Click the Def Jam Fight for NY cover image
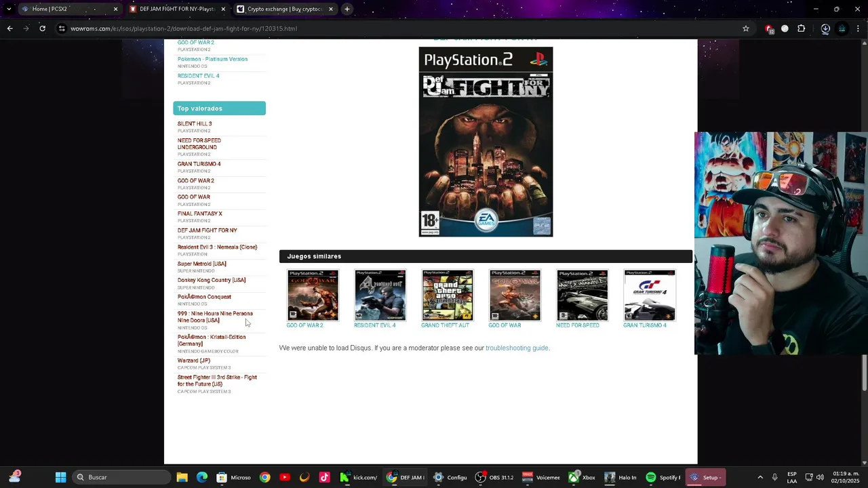The image size is (868, 488). tap(486, 142)
